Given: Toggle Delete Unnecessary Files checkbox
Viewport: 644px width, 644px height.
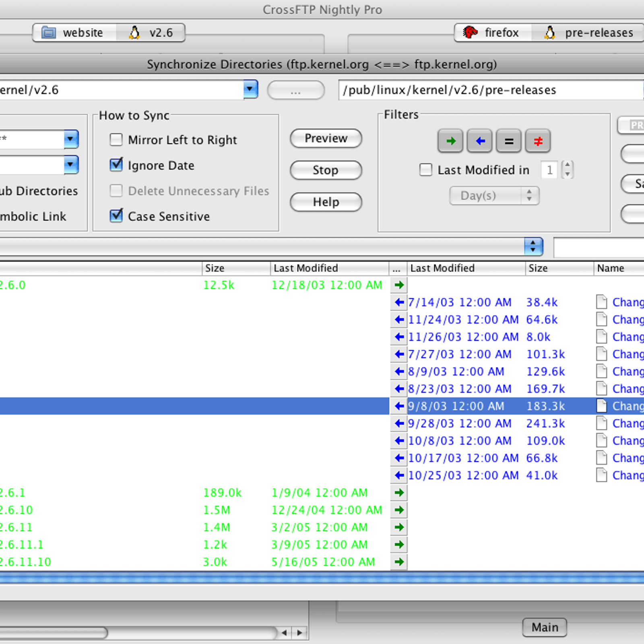Looking at the screenshot, I should [x=116, y=191].
